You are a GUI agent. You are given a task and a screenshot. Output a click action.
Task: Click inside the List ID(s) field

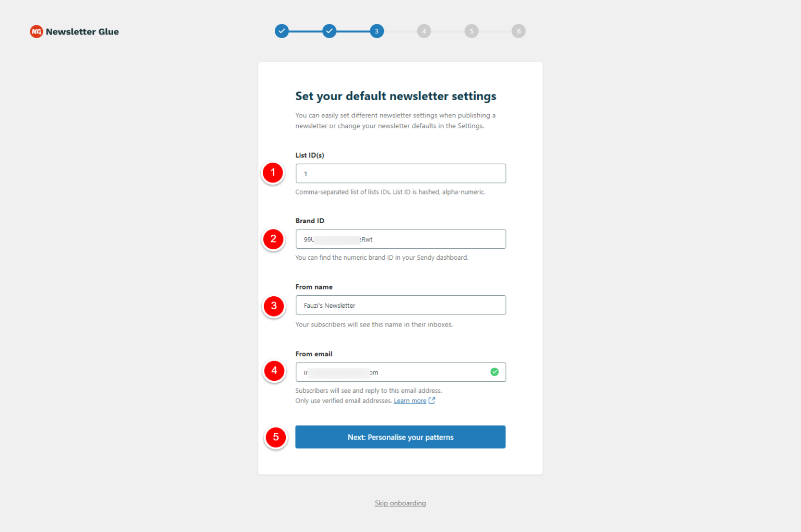coord(400,173)
